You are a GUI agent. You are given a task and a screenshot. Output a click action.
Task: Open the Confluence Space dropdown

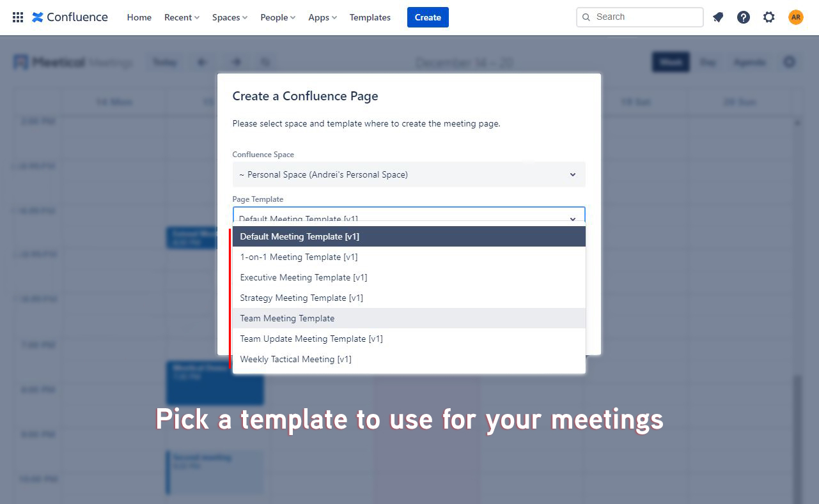pyautogui.click(x=409, y=174)
